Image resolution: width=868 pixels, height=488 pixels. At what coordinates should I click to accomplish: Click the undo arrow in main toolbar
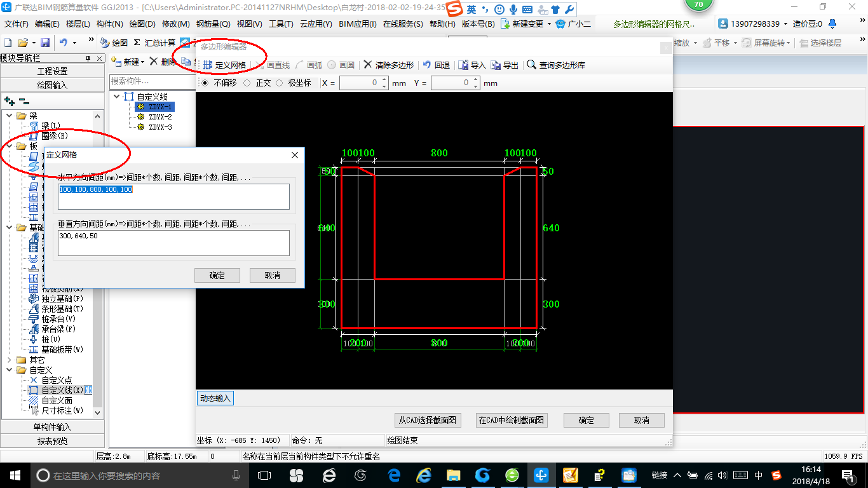(64, 43)
